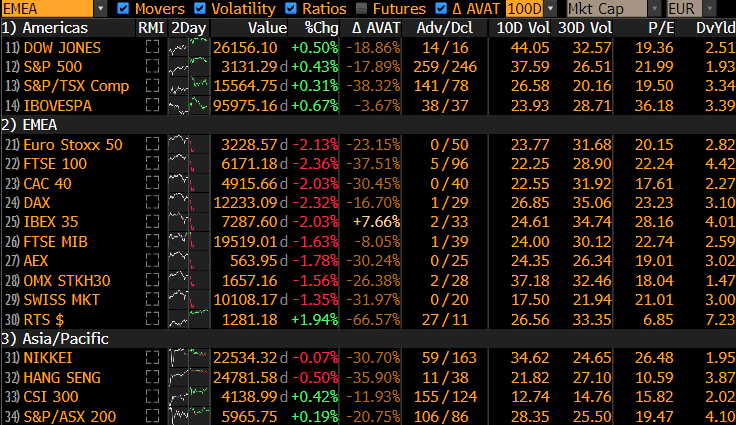
Task: Open the 2Day sparkline for S&P/ASX 200
Action: (x=189, y=416)
